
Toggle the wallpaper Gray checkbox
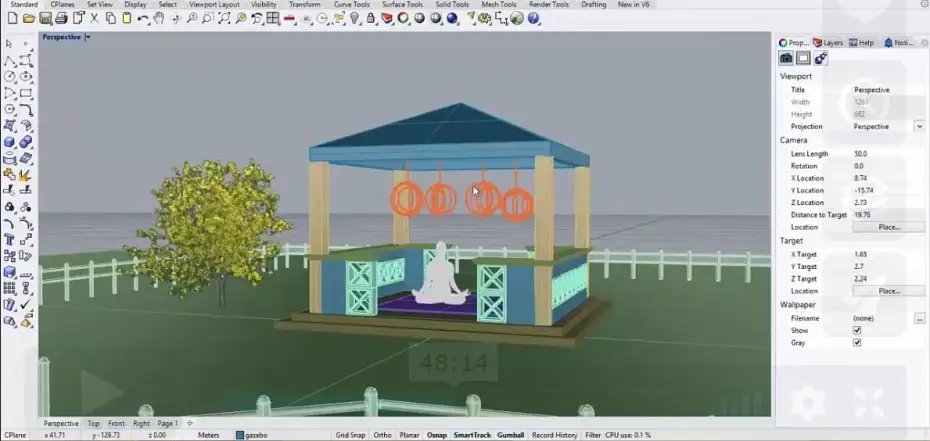click(x=856, y=343)
